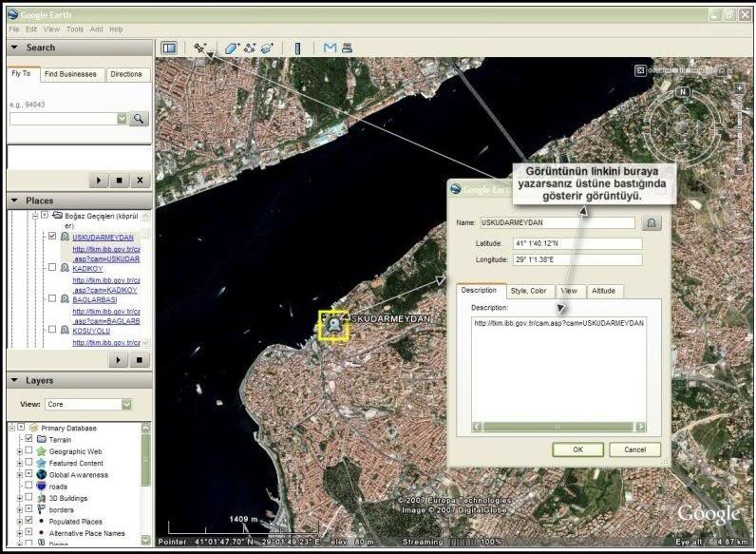Open the Ruler measurement tool
The height and width of the screenshot is (554, 756).
[x=297, y=48]
